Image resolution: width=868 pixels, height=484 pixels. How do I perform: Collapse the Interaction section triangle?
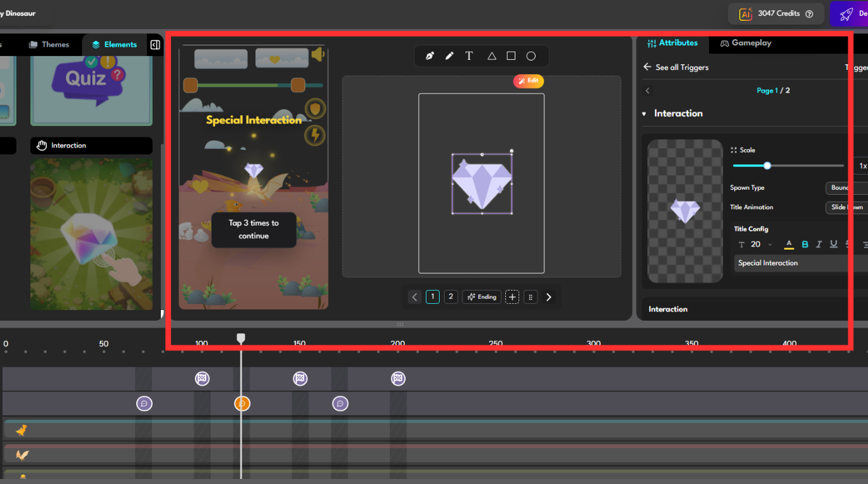[x=644, y=114]
